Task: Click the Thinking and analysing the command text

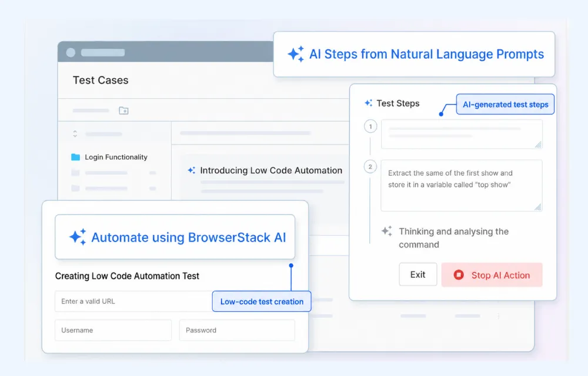Action: point(454,238)
